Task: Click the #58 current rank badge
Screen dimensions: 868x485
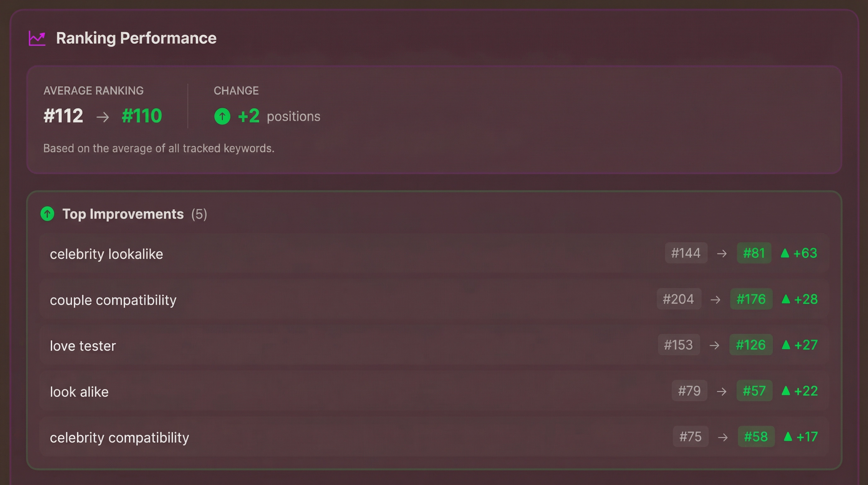Action: coord(756,436)
